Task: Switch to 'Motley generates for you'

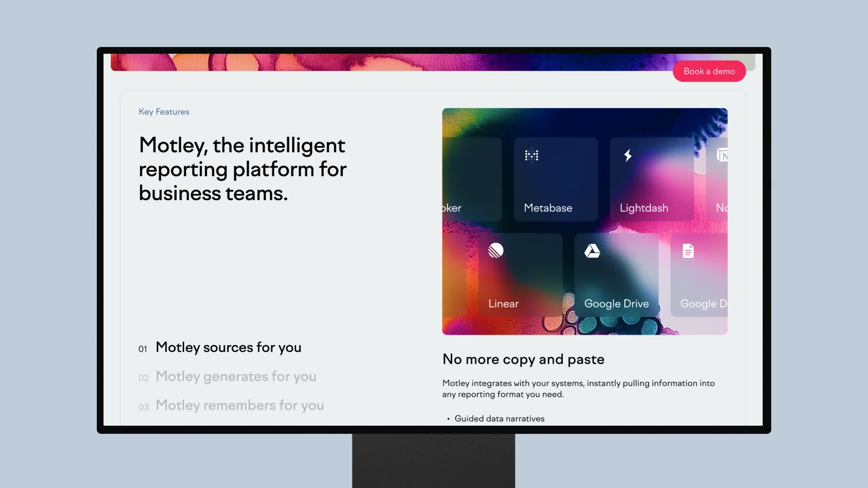Action: [236, 376]
